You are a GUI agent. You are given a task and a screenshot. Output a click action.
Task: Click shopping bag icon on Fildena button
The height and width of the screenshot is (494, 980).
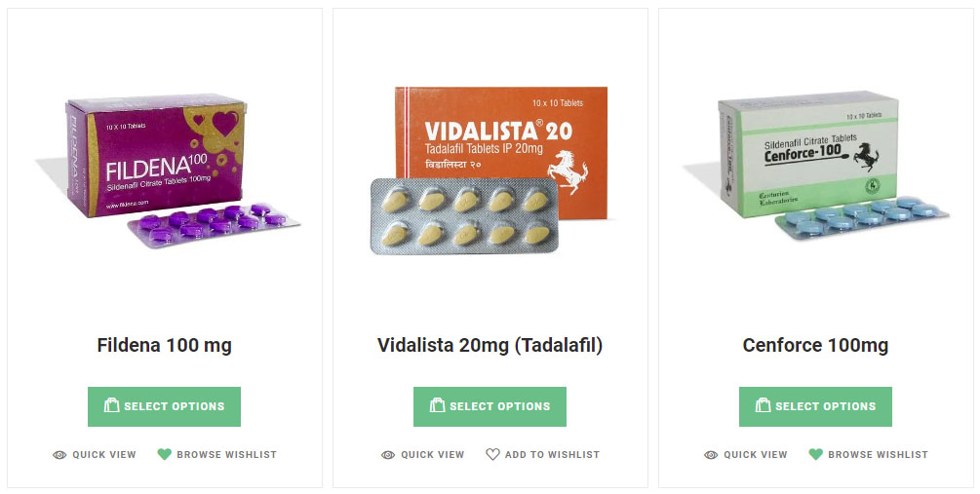coord(111,405)
